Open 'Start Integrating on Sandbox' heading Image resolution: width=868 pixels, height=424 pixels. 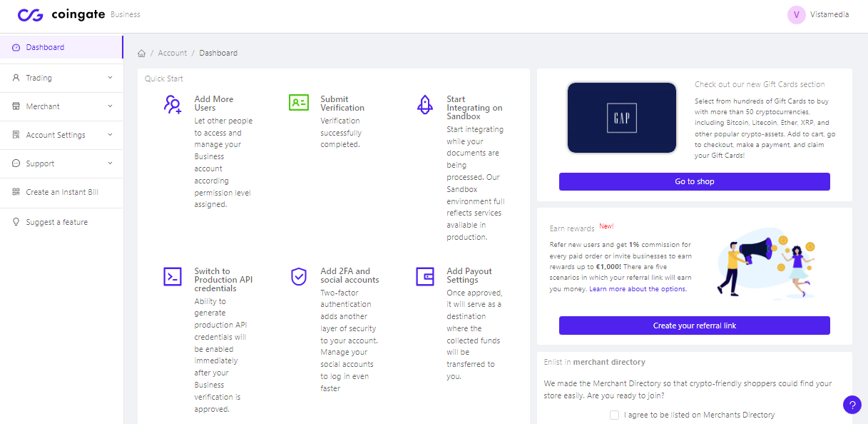(475, 108)
